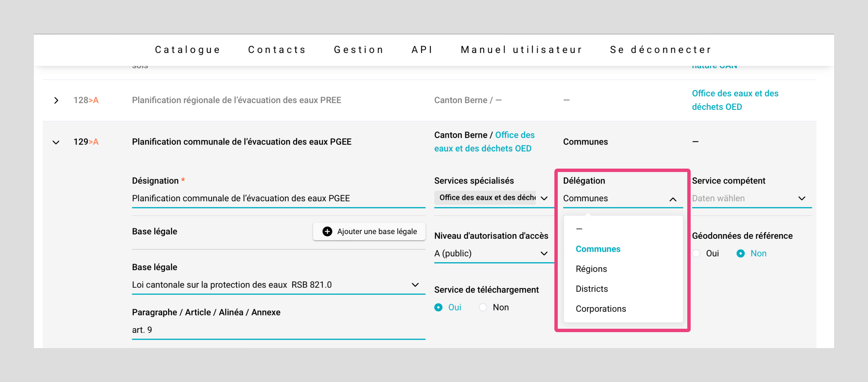
Task: Select Oui for Géodonnées de référence
Action: point(696,253)
